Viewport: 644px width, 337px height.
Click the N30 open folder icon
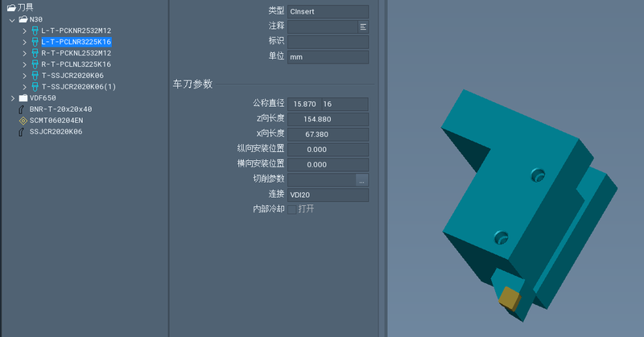pos(23,19)
